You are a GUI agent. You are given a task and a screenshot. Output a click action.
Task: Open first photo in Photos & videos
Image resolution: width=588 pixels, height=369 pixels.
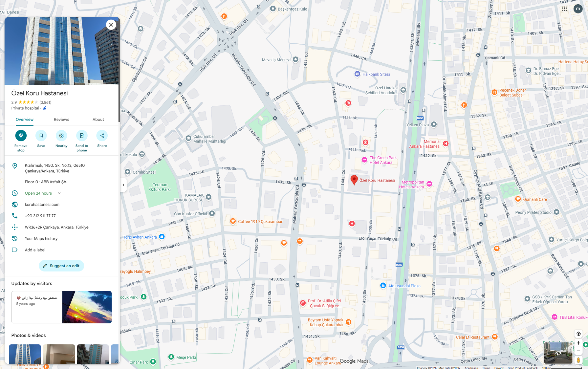pos(25,354)
